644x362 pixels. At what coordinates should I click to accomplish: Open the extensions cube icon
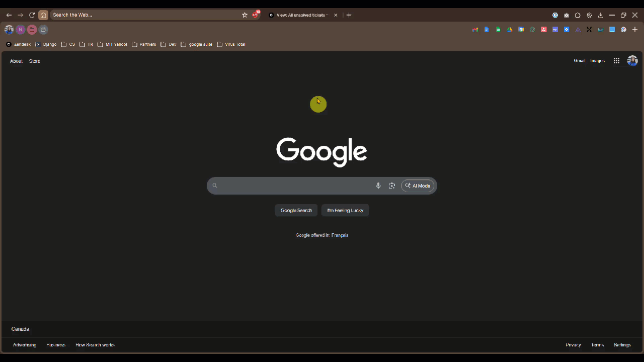coord(578,15)
